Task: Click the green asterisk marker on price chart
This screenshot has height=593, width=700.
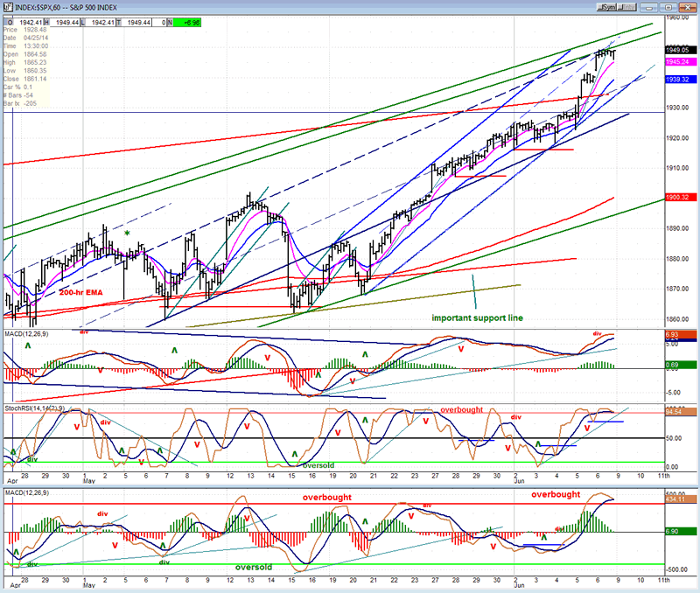Action: (x=127, y=233)
